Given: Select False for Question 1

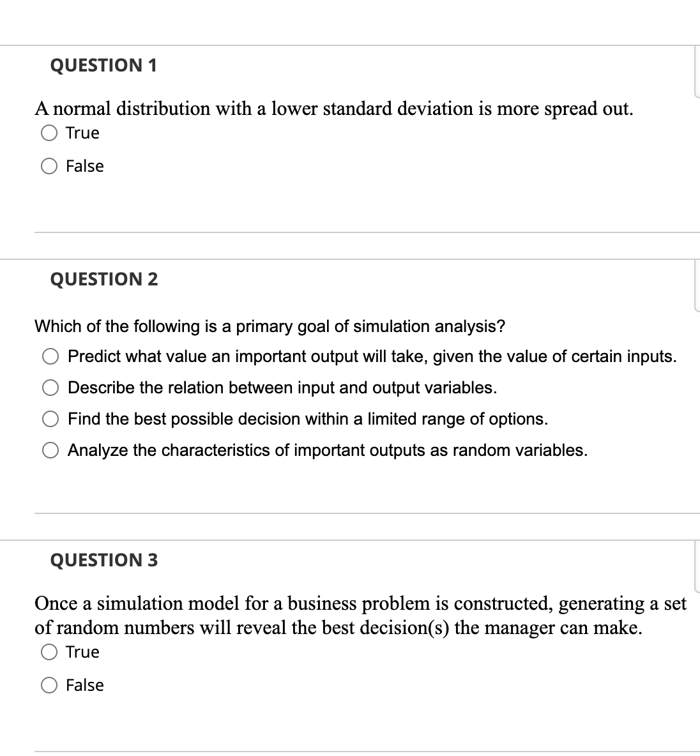Looking at the screenshot, I should pyautogui.click(x=49, y=166).
